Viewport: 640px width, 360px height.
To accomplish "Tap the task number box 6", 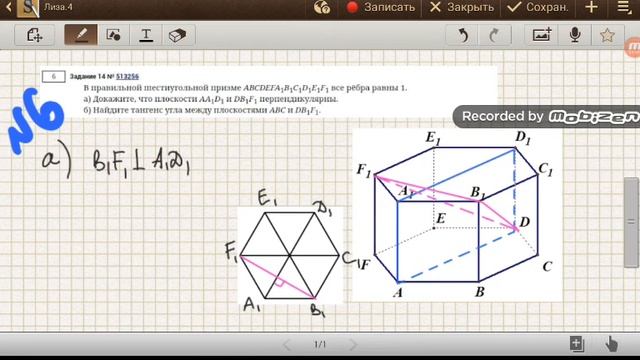I will [x=53, y=76].
